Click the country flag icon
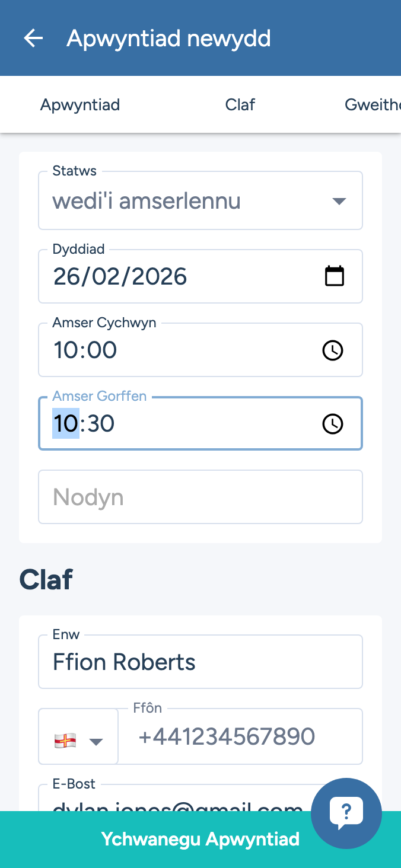This screenshot has width=401, height=868. click(x=65, y=741)
